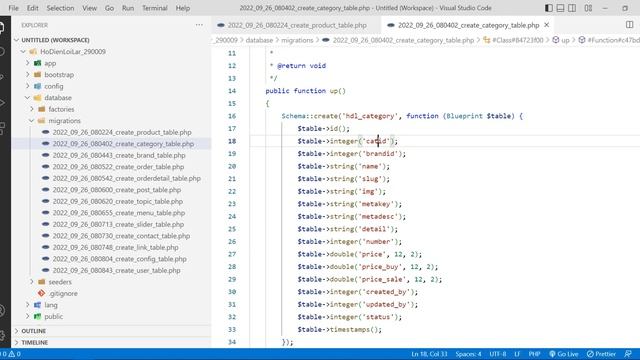Collapse the database folder

[58, 98]
